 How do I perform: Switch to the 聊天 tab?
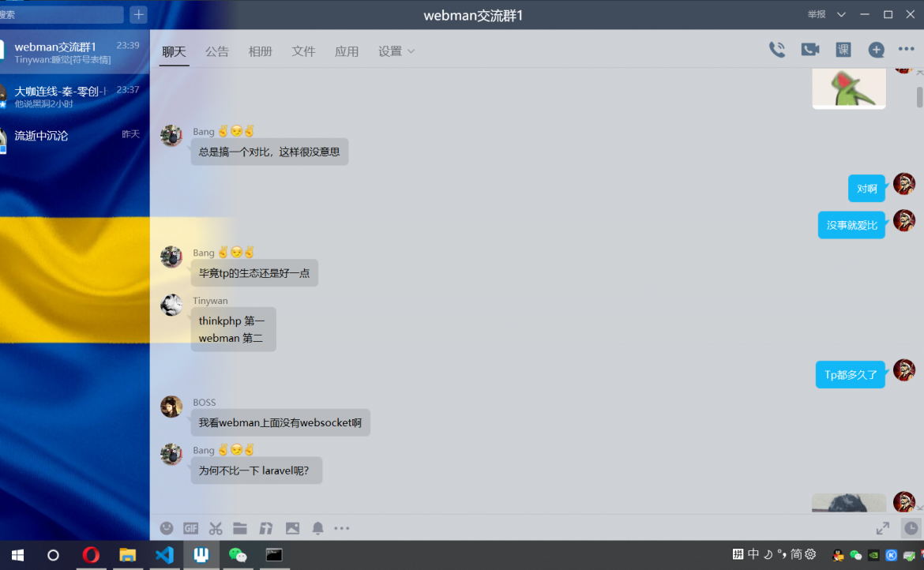click(x=174, y=52)
